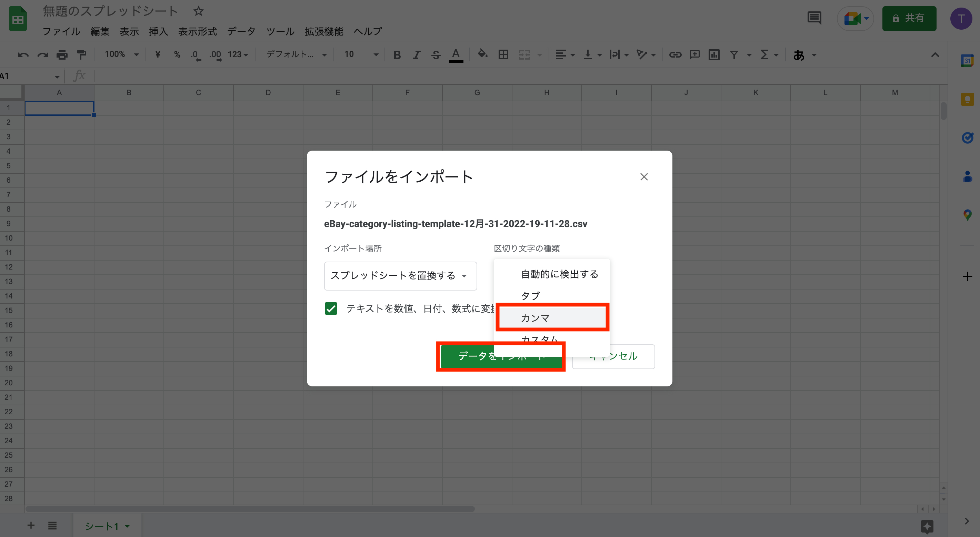Open the 挿入 menu
Screen dimensions: 980x537
159,32
